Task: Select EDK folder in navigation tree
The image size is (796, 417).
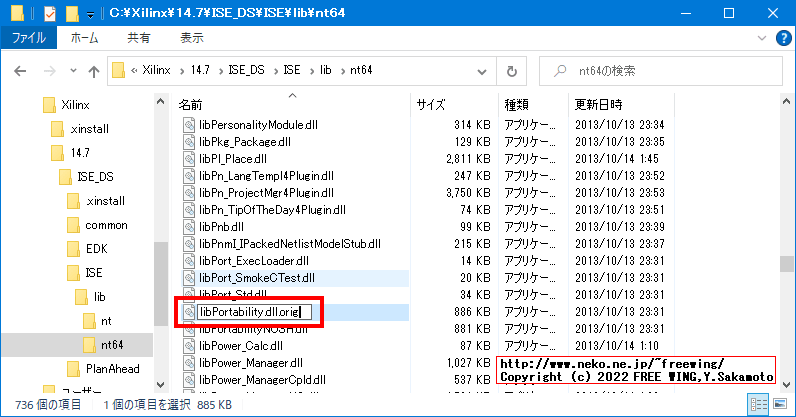Action: tap(96, 249)
